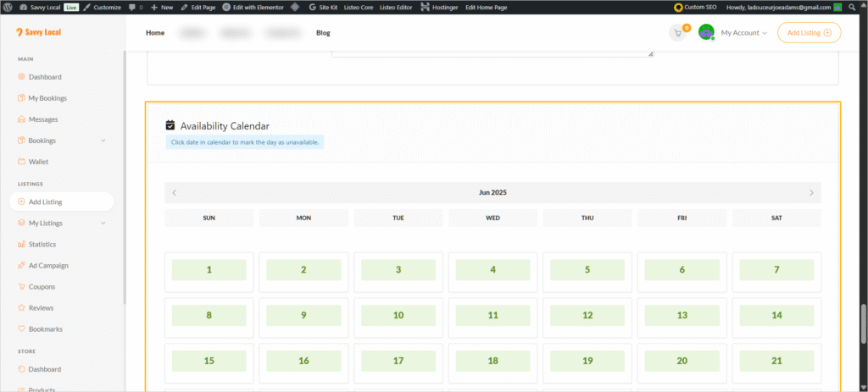This screenshot has height=392, width=868.
Task: Open the Home menu item
Action: click(155, 33)
